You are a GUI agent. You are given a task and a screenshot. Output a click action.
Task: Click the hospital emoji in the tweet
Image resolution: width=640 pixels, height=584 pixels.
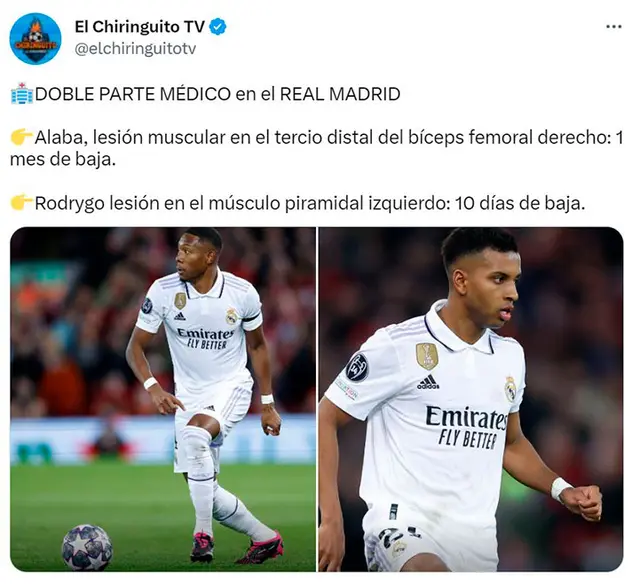pyautogui.click(x=22, y=94)
